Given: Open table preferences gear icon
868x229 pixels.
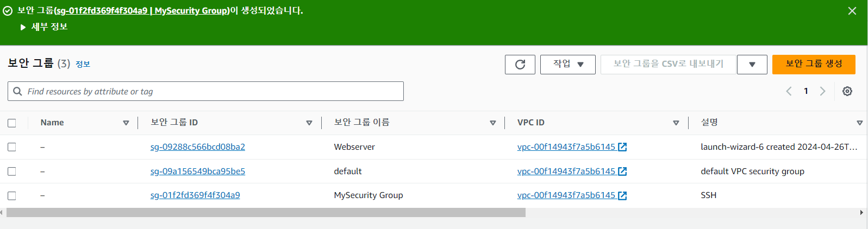Looking at the screenshot, I should coord(847,91).
